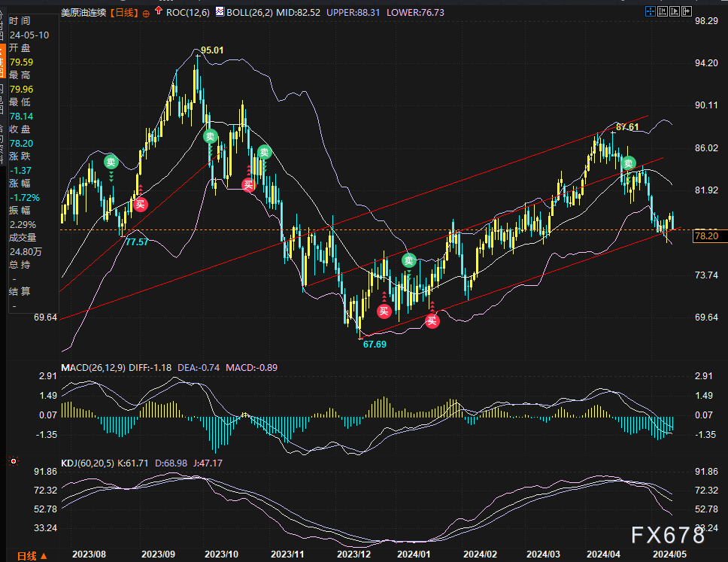Click the crosshair cursor icon at top right
The height and width of the screenshot is (562, 728).
[x=650, y=11]
